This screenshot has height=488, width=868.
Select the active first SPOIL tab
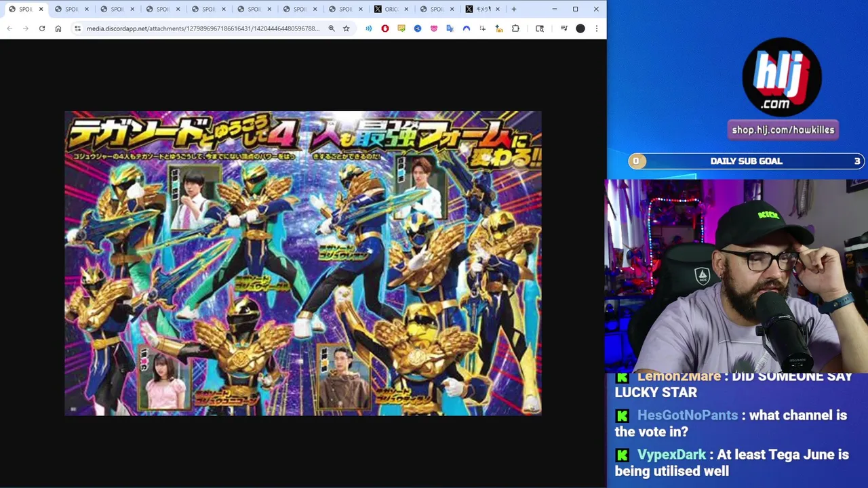click(25, 9)
